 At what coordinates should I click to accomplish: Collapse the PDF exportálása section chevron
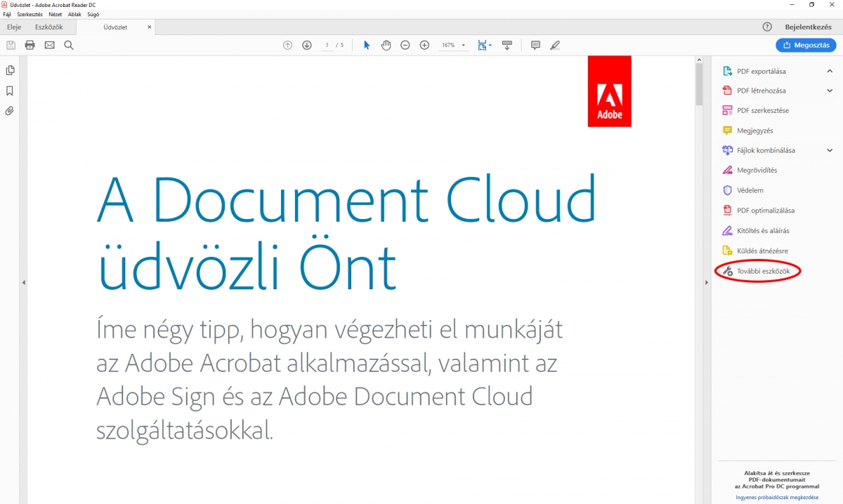coord(830,71)
